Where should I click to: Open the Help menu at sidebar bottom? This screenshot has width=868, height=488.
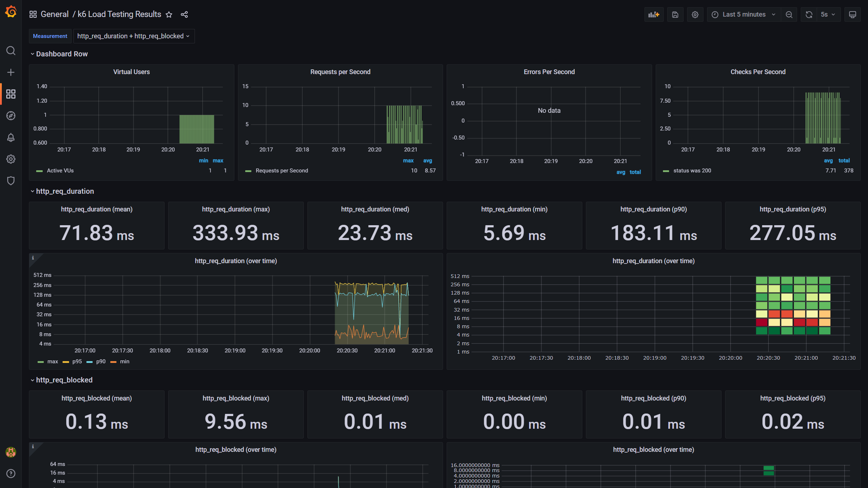pyautogui.click(x=10, y=474)
